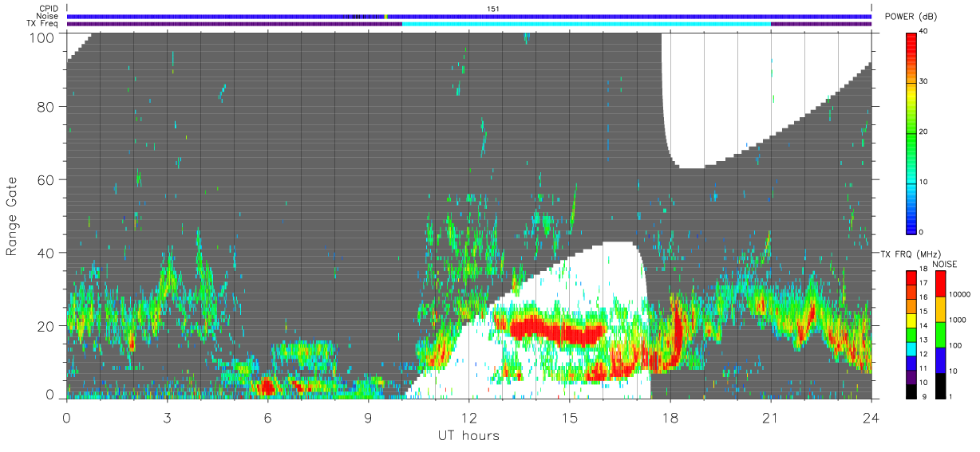Image resolution: width=980 pixels, height=452 pixels.
Task: Click the UT hours axis title
Action: [468, 436]
